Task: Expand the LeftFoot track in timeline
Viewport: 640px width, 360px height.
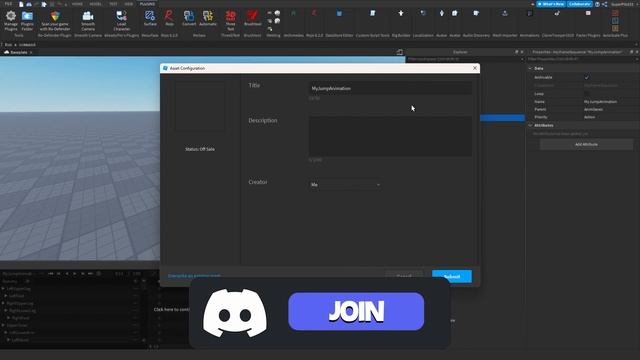Action: pyautogui.click(x=6, y=296)
